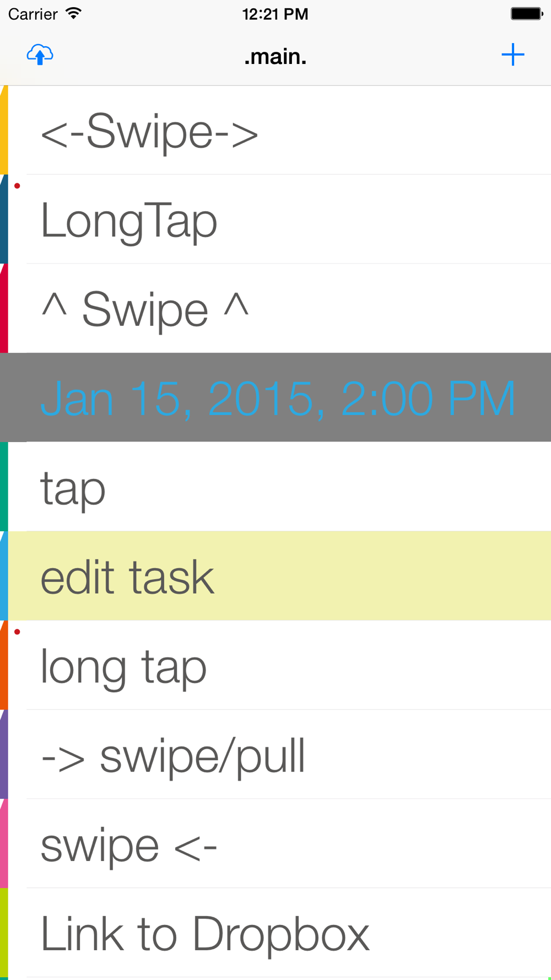Image resolution: width=551 pixels, height=980 pixels.
Task: Select the dark blue tag beside LongTap
Action: pyautogui.click(x=4, y=219)
